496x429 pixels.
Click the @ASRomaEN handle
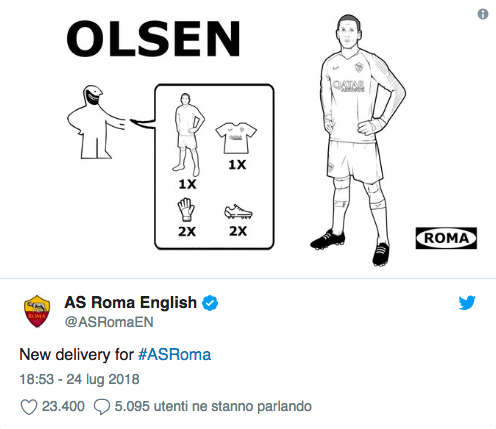(109, 322)
